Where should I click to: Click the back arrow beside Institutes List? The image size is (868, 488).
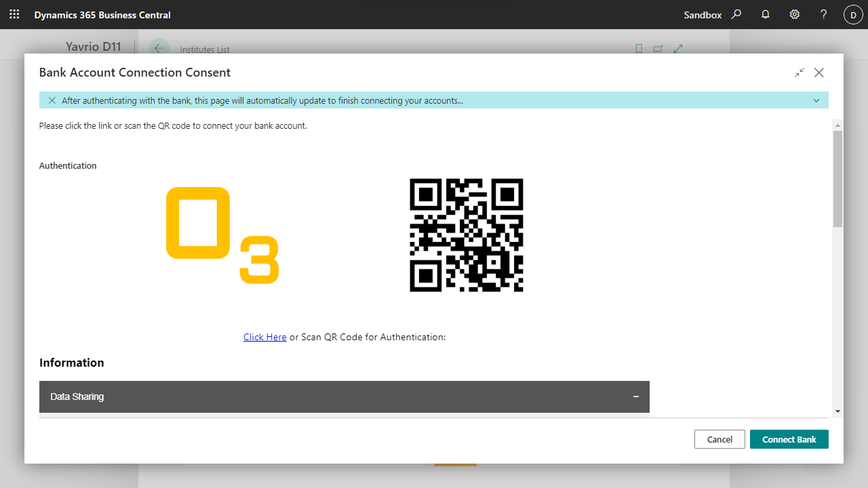pyautogui.click(x=159, y=47)
